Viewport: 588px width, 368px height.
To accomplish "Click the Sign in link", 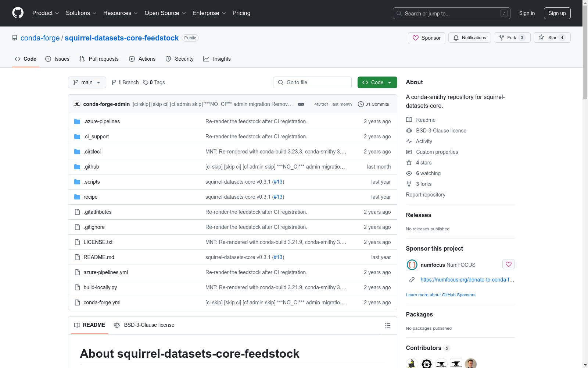I will click(527, 13).
